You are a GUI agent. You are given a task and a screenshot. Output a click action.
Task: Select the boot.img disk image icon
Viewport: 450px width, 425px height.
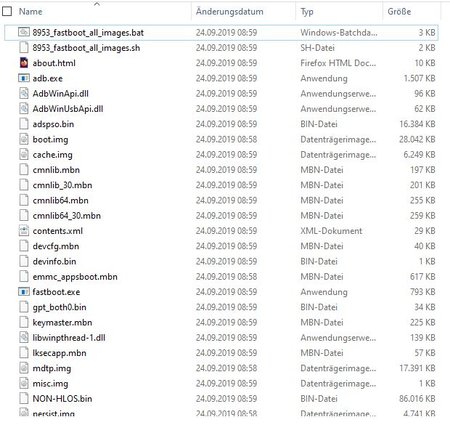coord(24,139)
